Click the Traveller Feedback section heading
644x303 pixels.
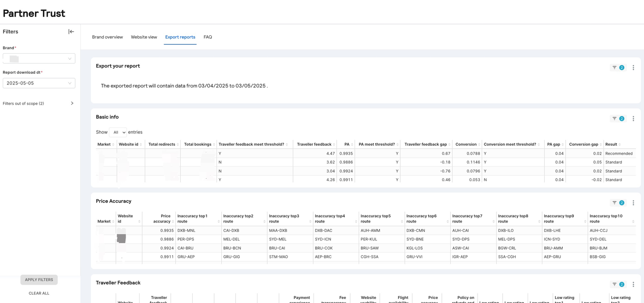click(118, 282)
